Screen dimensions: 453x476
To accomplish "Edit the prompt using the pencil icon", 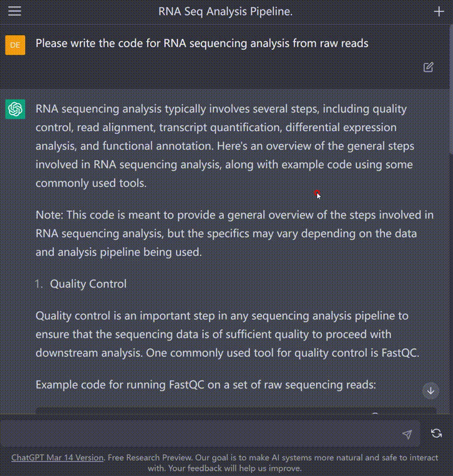I will 428,67.
